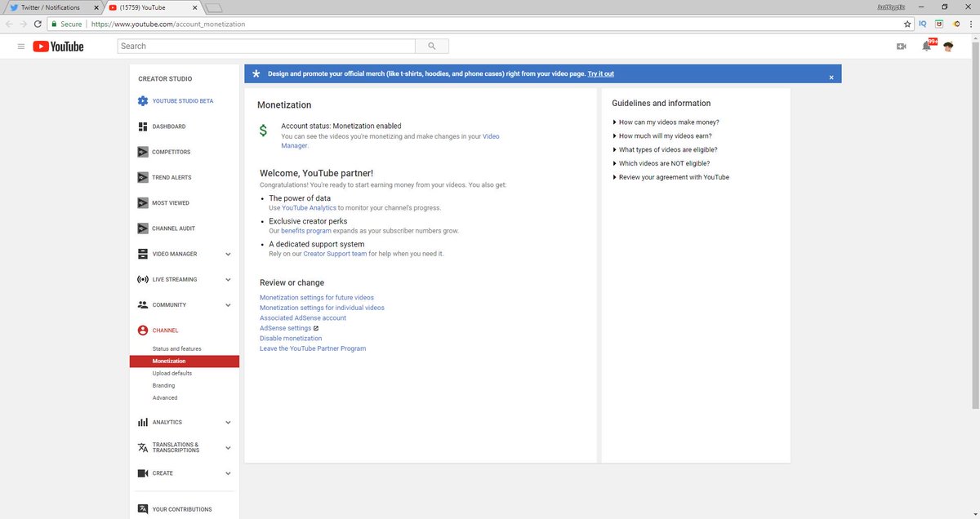Click the Most Viewed sidebar icon
This screenshot has width=980, height=519.
(143, 202)
